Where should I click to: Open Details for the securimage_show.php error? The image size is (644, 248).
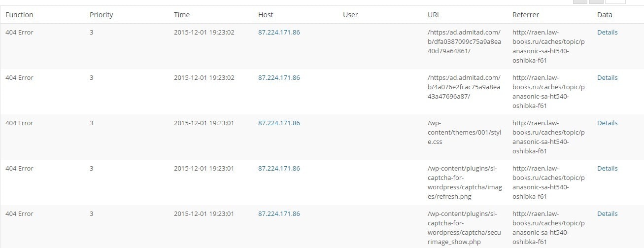tap(607, 214)
